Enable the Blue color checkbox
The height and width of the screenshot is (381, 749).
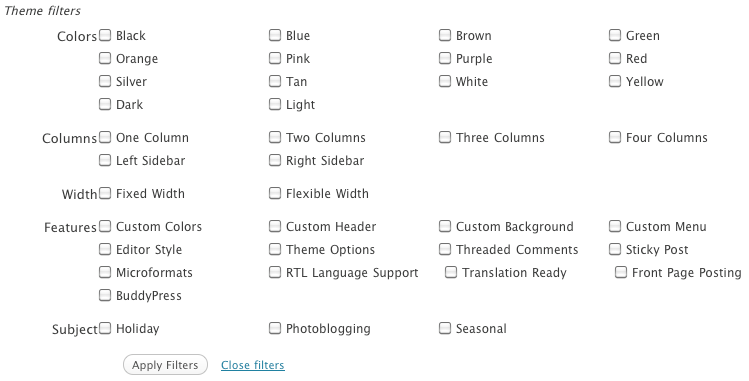275,35
